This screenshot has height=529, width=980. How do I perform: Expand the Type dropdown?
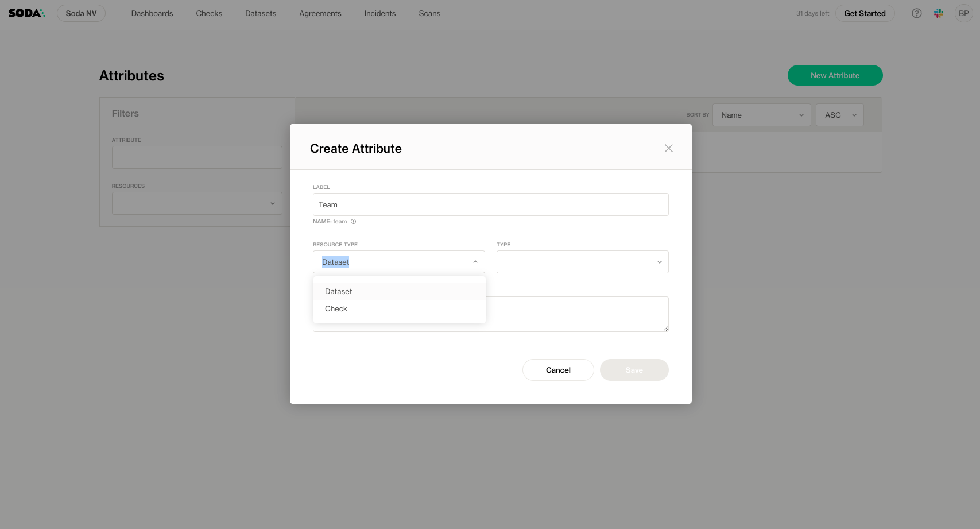(582, 262)
